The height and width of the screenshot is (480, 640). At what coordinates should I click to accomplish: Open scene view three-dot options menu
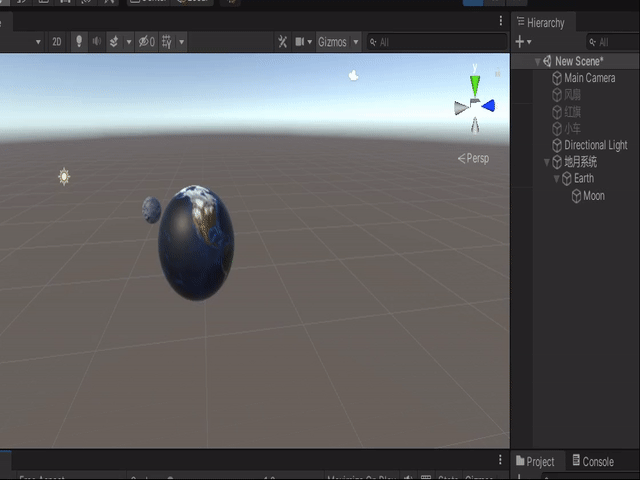coord(501,21)
